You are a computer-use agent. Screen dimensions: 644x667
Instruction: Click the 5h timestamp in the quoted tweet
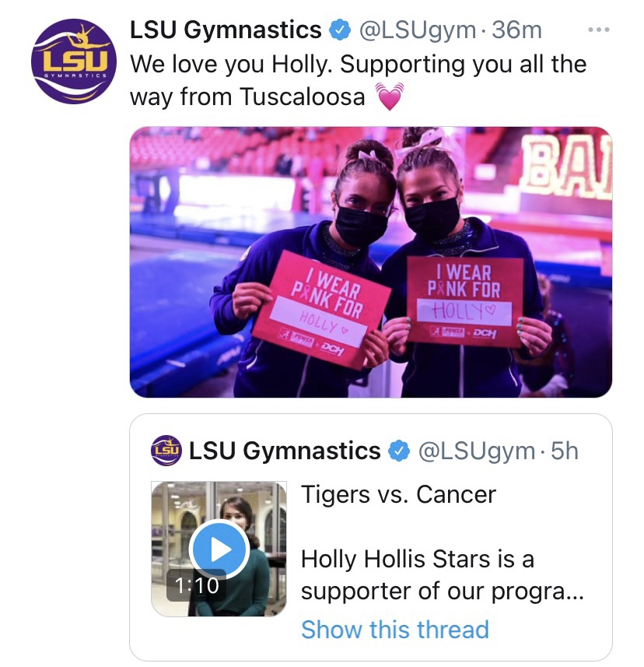(x=565, y=451)
